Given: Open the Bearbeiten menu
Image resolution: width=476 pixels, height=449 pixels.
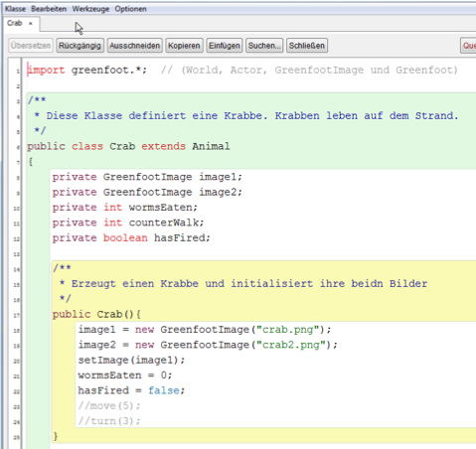Looking at the screenshot, I should [x=49, y=9].
